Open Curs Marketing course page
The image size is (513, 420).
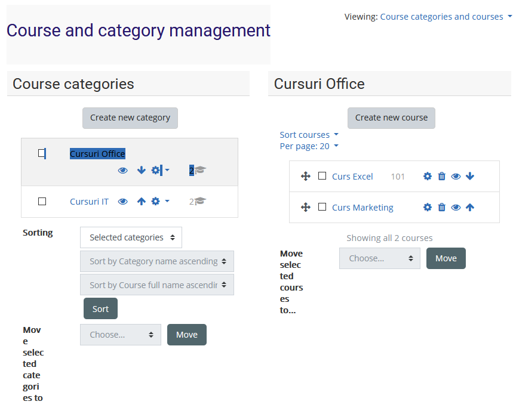click(363, 207)
